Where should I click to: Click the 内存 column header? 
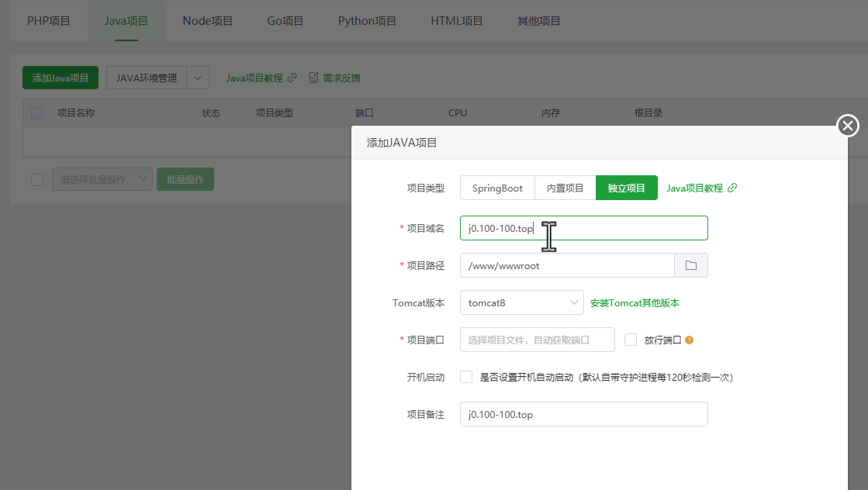click(x=551, y=113)
